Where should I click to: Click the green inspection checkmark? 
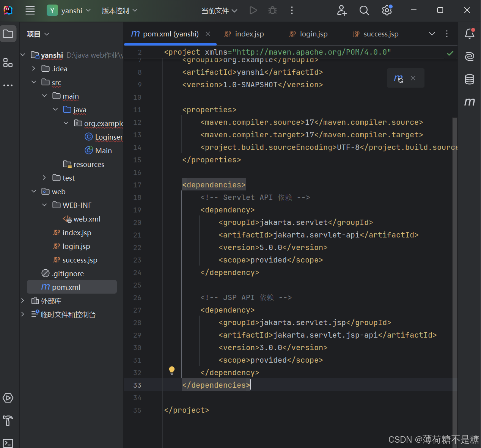[450, 53]
